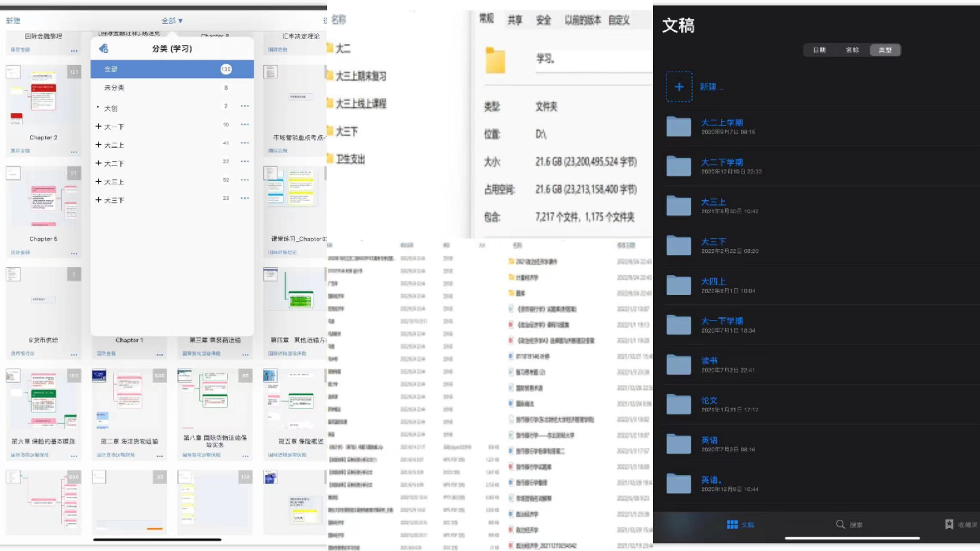The height and width of the screenshot is (551, 980).
Task: Open more options for 大二下 category
Action: 245,161
